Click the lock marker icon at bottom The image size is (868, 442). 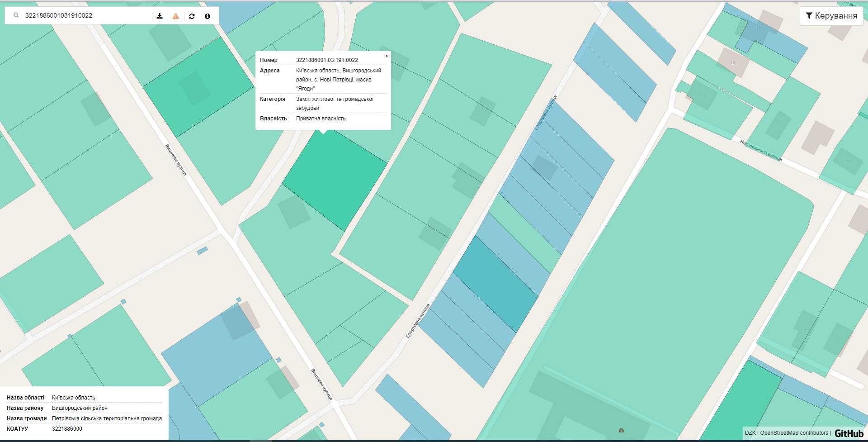621,430
